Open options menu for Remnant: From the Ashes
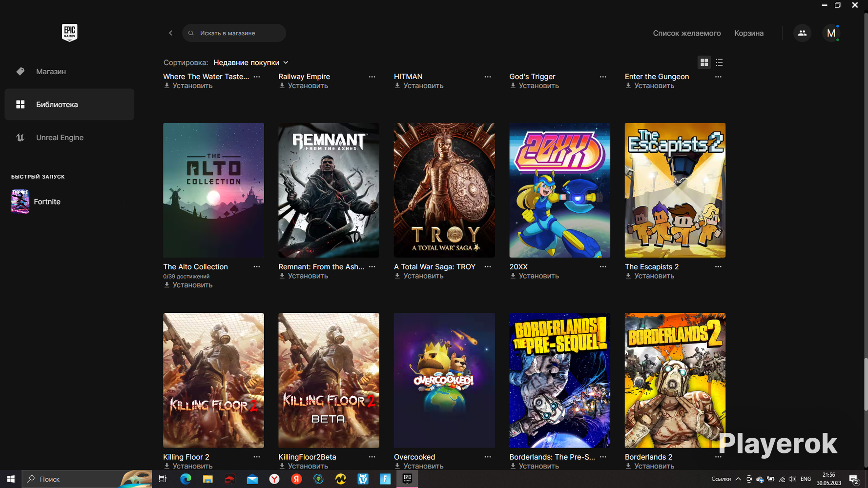The width and height of the screenshot is (868, 488). click(372, 267)
